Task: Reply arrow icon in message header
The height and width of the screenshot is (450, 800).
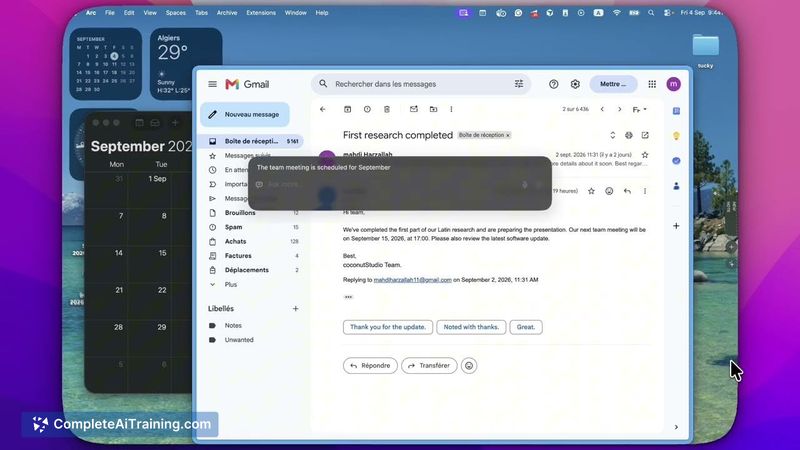Action: [627, 191]
